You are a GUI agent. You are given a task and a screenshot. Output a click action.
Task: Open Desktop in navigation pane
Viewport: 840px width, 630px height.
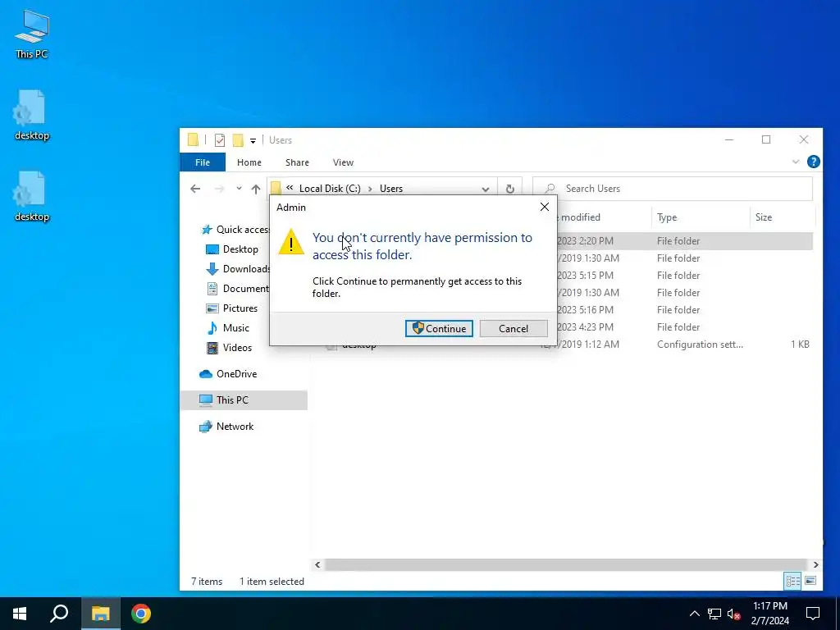(232, 249)
